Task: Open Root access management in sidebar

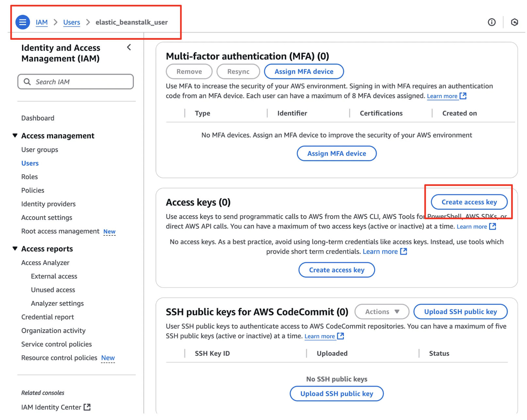Action: pyautogui.click(x=60, y=231)
